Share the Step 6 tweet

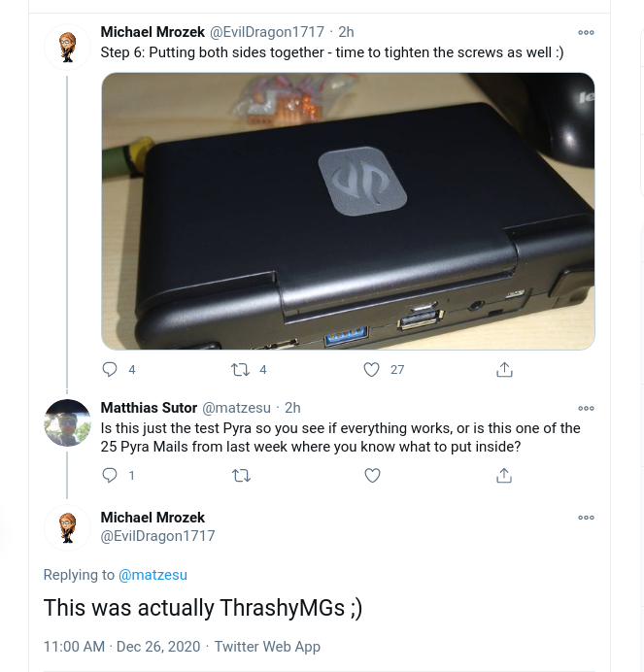click(504, 370)
